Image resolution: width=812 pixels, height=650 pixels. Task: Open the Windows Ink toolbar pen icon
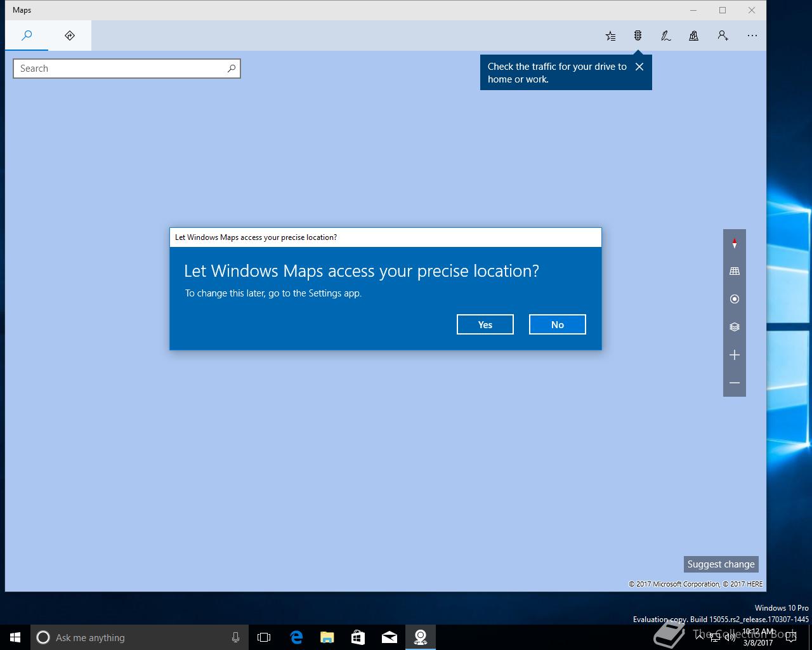(666, 36)
